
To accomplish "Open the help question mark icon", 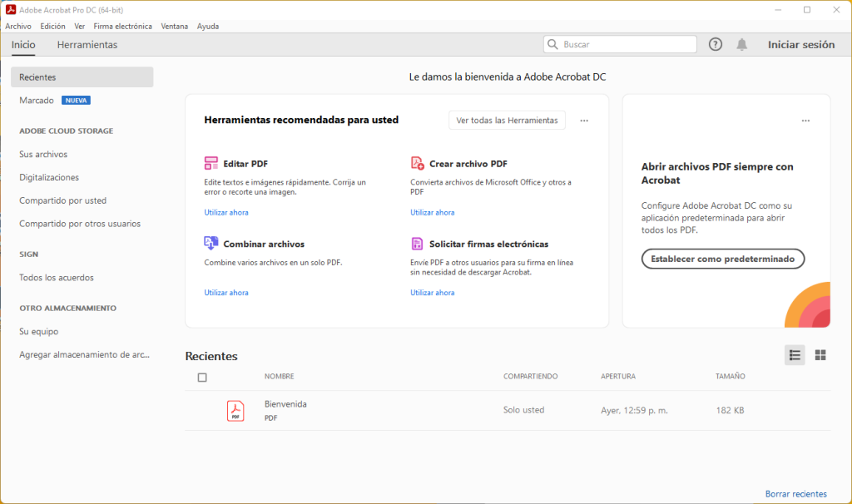I will (x=715, y=45).
